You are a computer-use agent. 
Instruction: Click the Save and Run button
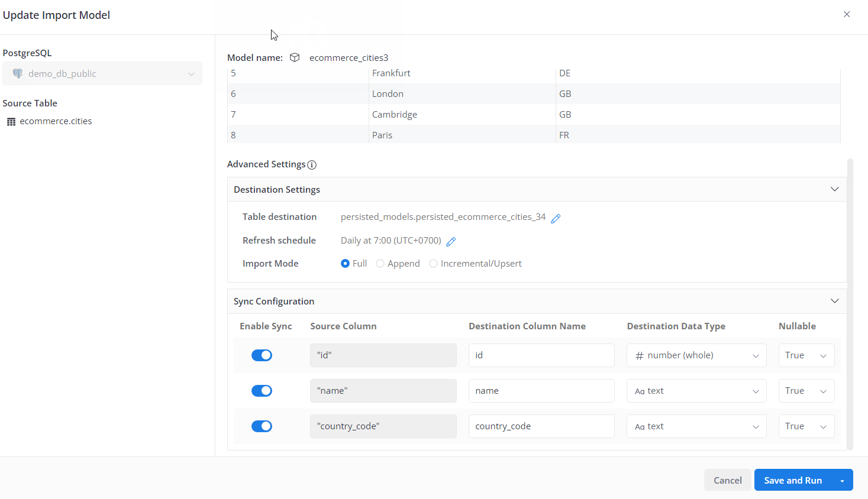(793, 480)
